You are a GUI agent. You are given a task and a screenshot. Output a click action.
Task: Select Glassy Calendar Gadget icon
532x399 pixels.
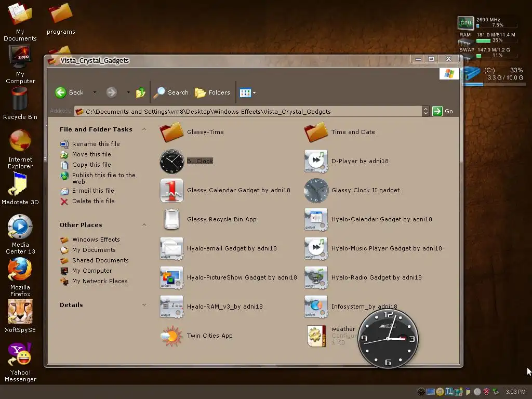(x=171, y=190)
